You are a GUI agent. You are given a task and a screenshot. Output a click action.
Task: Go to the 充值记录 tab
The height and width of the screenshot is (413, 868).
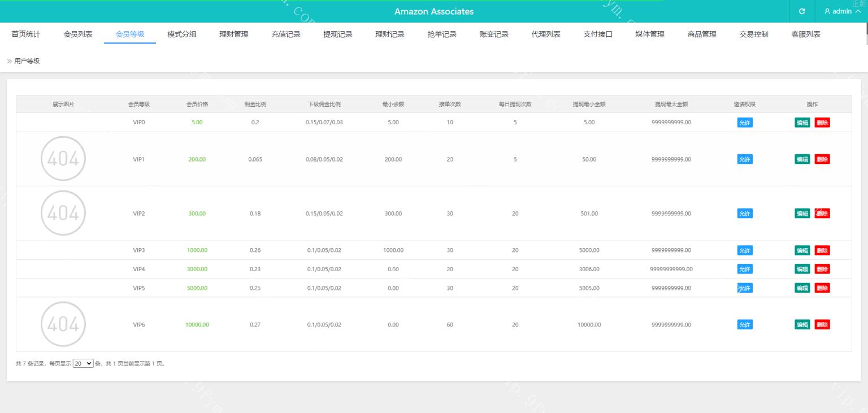pos(286,34)
